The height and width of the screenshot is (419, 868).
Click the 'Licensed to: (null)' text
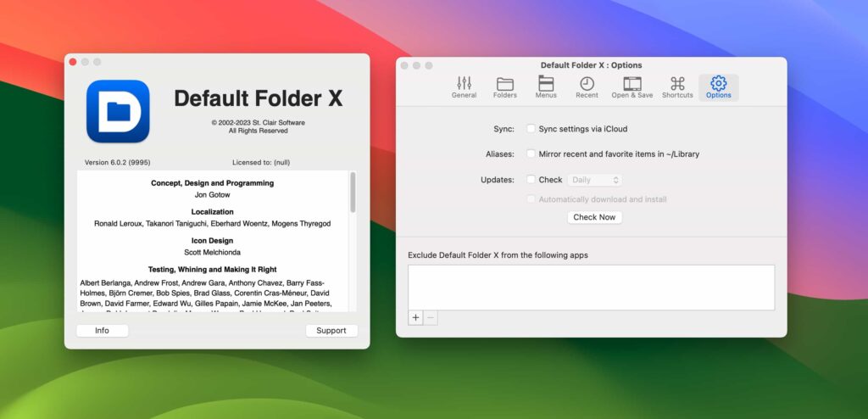tap(261, 162)
